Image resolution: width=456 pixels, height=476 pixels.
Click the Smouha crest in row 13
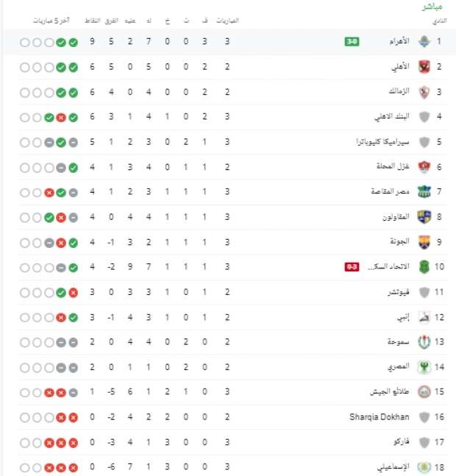tap(424, 342)
